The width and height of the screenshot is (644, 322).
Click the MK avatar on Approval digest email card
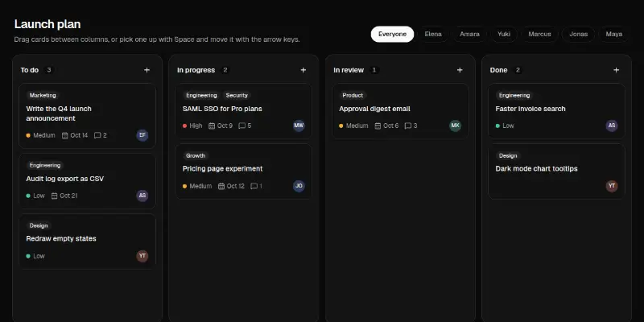click(455, 126)
